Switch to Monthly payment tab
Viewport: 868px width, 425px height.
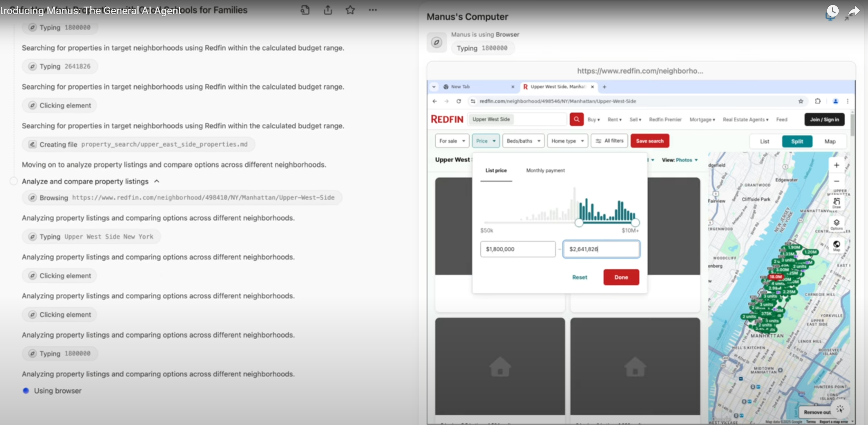click(x=545, y=170)
